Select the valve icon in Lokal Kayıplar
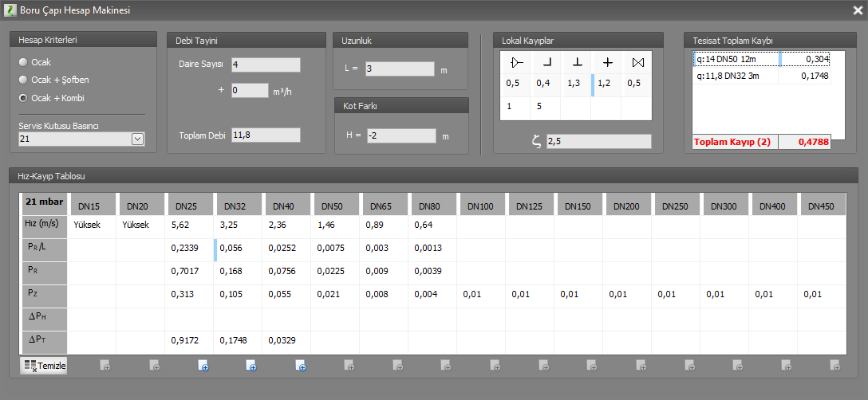The image size is (868, 400). tap(637, 62)
